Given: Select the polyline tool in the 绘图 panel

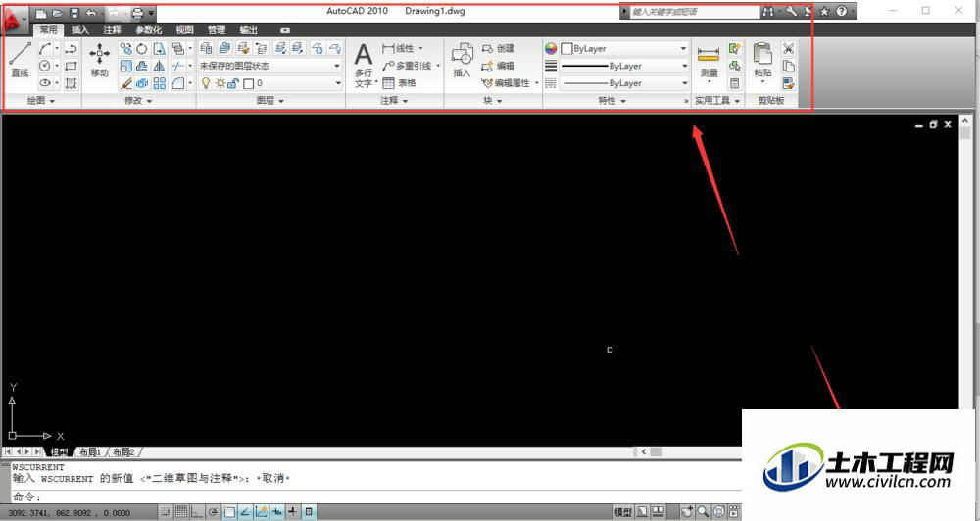Looking at the screenshot, I should click(71, 49).
